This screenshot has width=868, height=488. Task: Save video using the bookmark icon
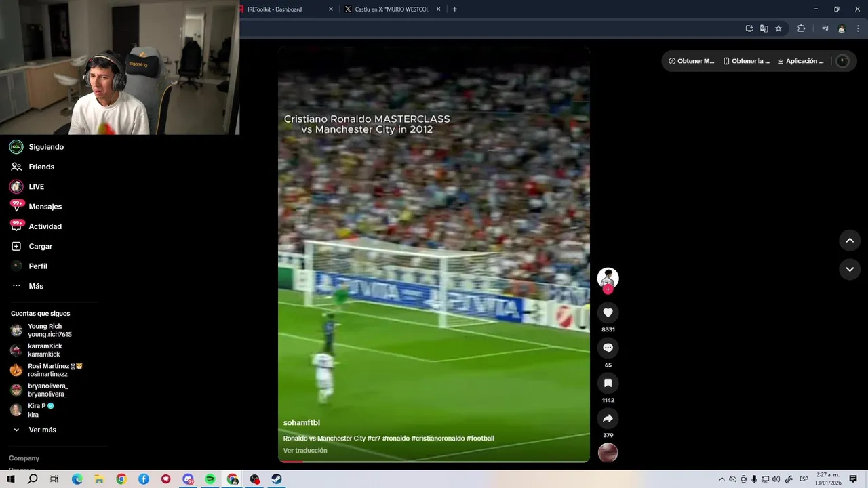pyautogui.click(x=608, y=383)
